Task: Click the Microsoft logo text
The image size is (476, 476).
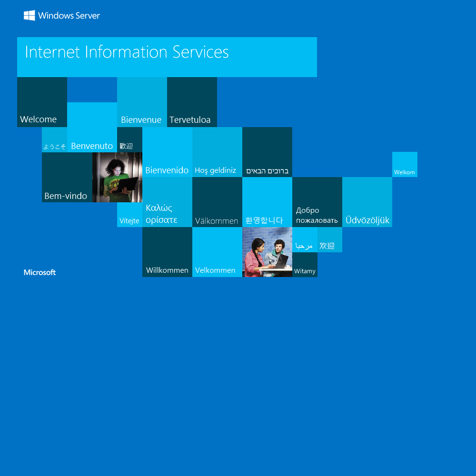Action: point(40,272)
